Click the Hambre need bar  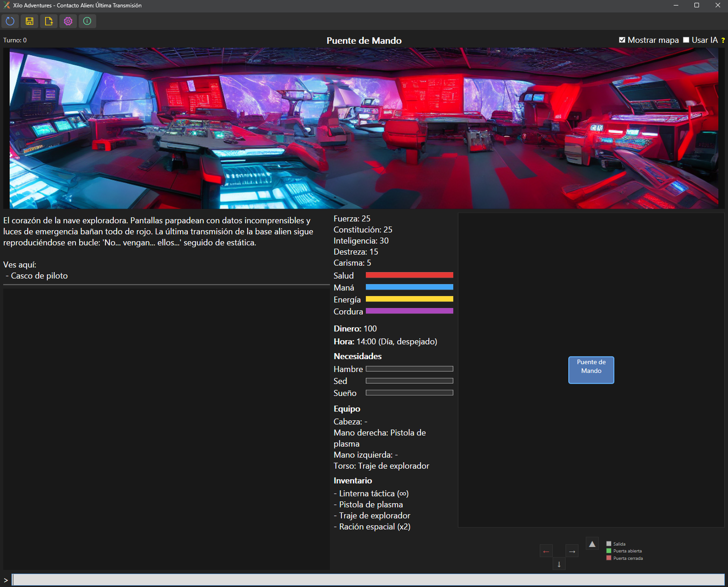coord(410,369)
